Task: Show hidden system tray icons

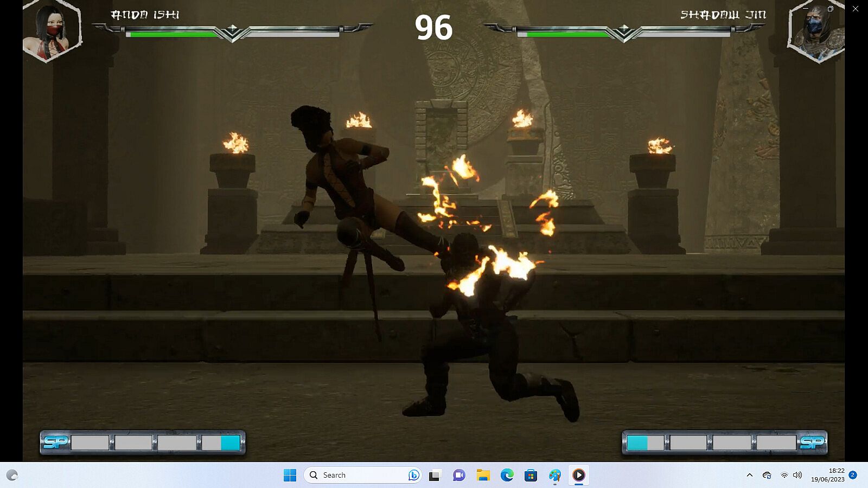Action: 750,475
